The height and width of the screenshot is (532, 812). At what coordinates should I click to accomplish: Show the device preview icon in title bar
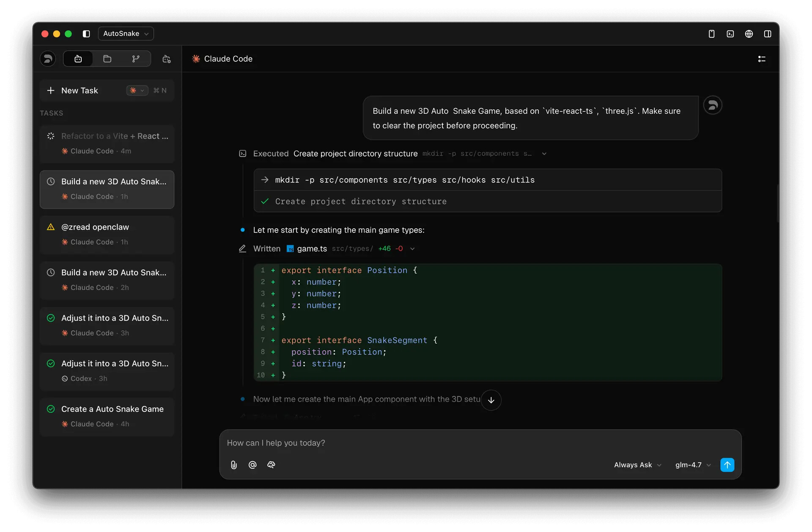tap(711, 34)
